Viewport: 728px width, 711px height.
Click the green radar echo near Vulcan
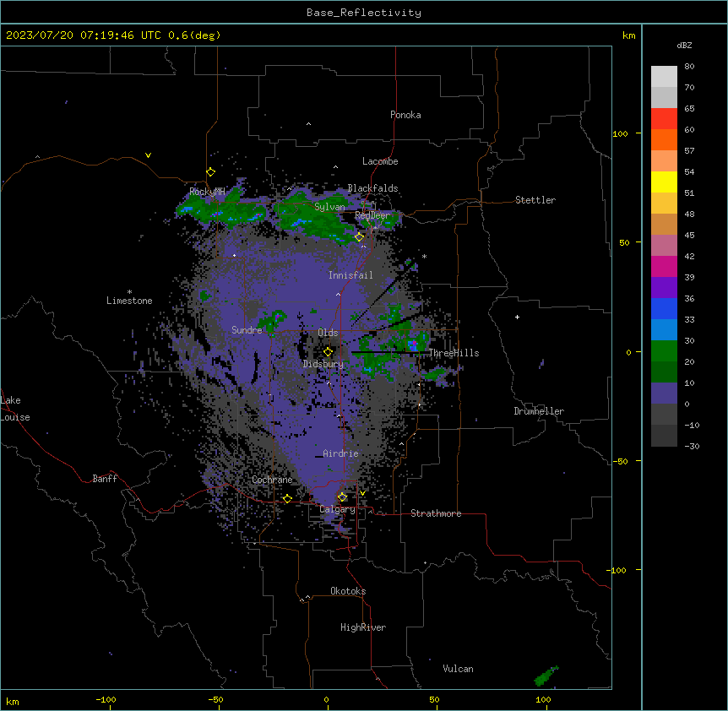point(546,676)
